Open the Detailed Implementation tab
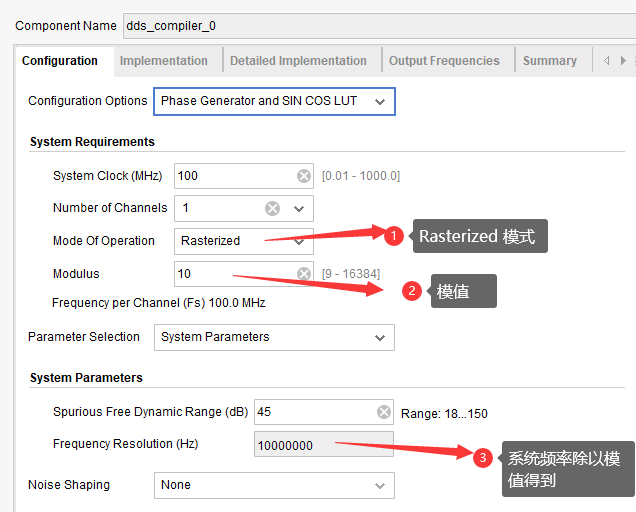 coord(298,61)
